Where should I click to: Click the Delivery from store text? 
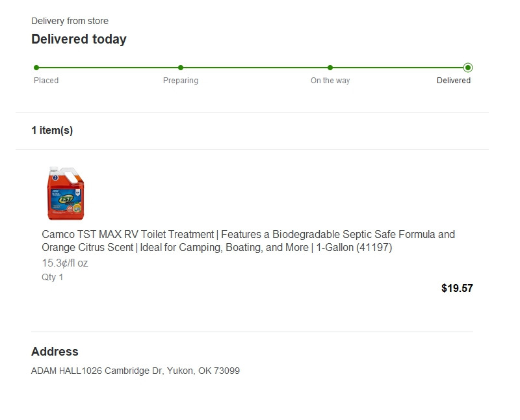(x=70, y=21)
